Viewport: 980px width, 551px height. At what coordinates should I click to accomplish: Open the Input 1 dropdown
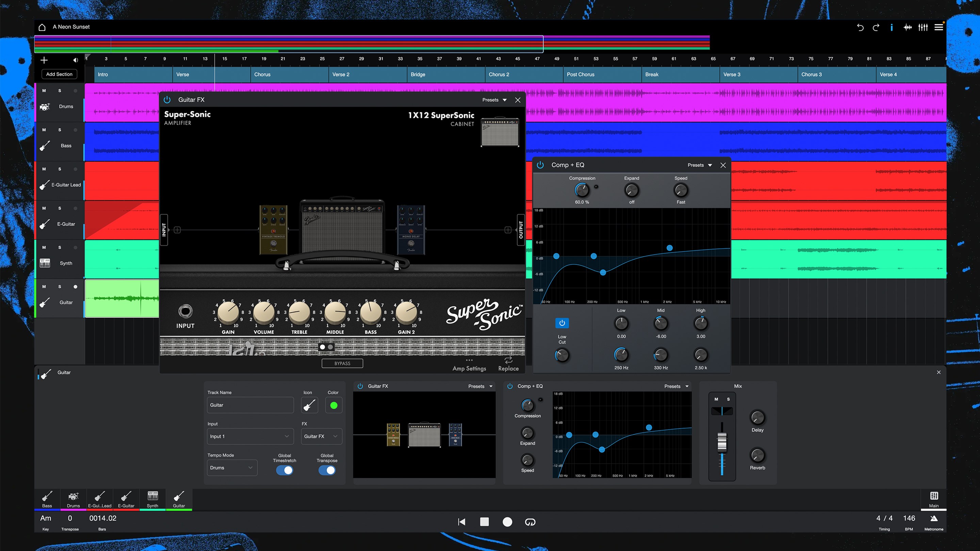(x=250, y=436)
